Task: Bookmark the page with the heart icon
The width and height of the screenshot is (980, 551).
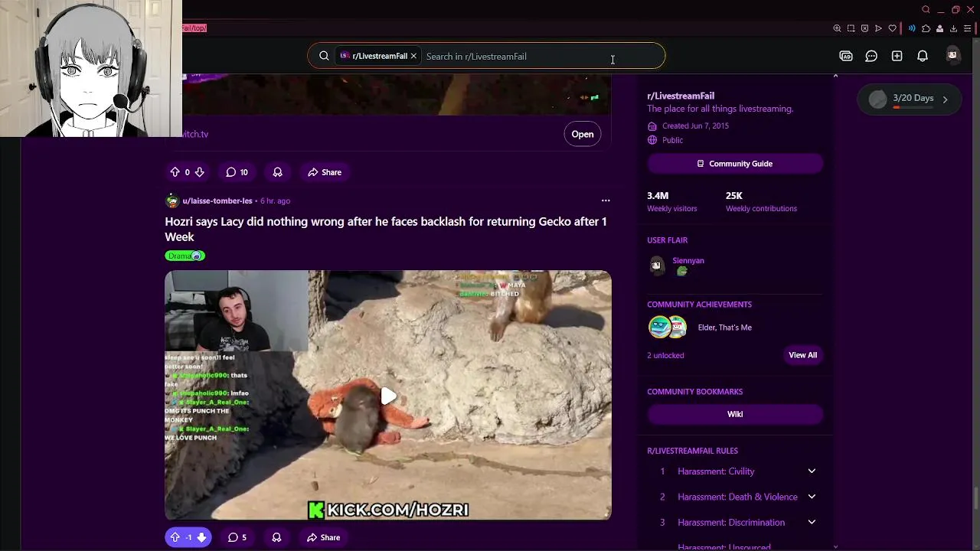Action: click(892, 28)
